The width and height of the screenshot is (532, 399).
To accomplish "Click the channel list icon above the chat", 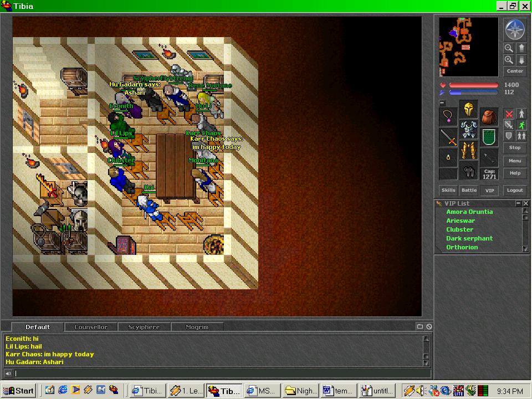I will coord(420,326).
